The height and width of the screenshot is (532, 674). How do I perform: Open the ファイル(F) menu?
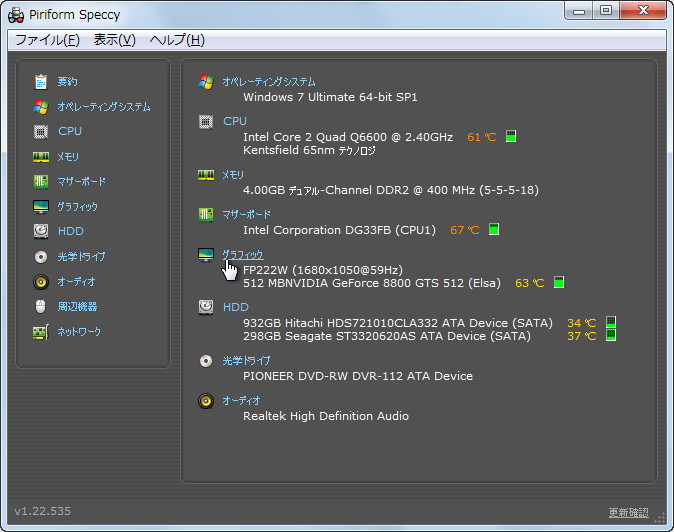[47, 40]
